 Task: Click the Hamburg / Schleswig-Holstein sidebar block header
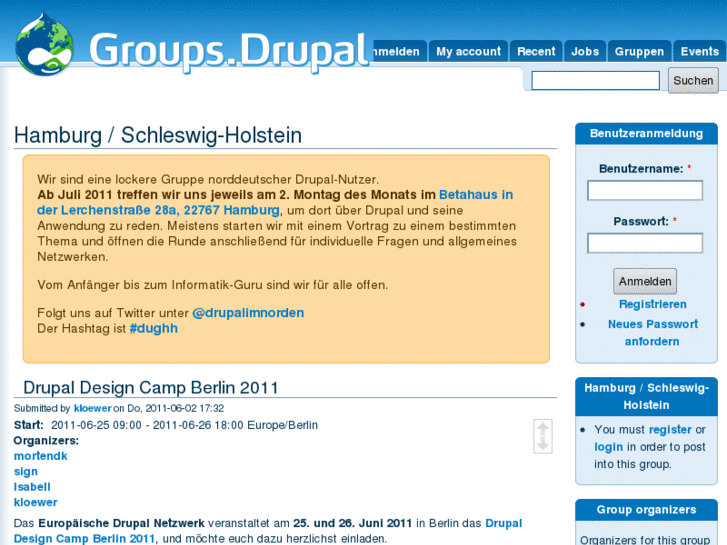(646, 397)
